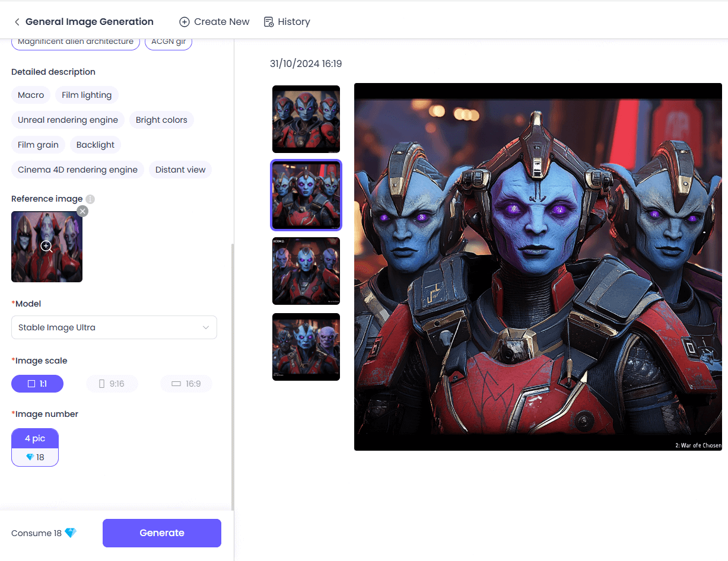The image size is (728, 561).
Task: Click the Create New label
Action: click(x=222, y=22)
